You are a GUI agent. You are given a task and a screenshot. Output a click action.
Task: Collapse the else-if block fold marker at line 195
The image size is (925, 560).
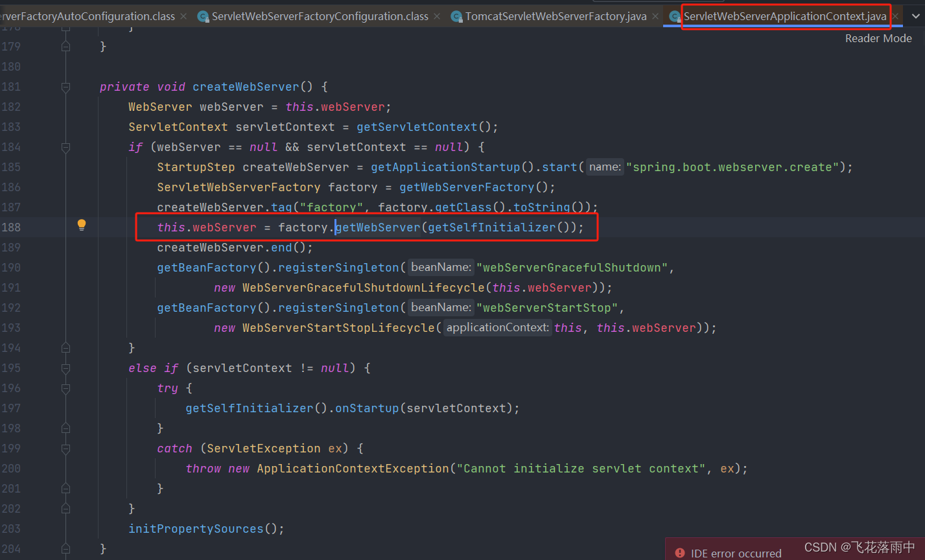[65, 368]
